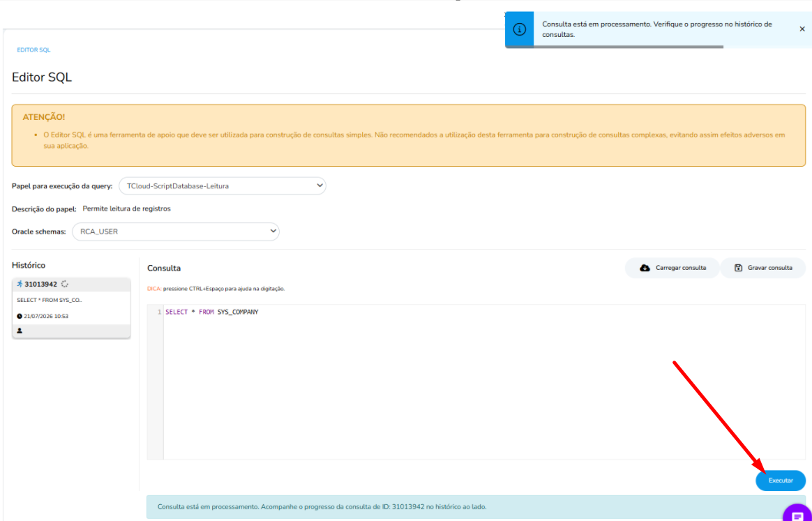This screenshot has width=812, height=521.
Task: Click the loading spinner beside 31013942
Action: [65, 285]
